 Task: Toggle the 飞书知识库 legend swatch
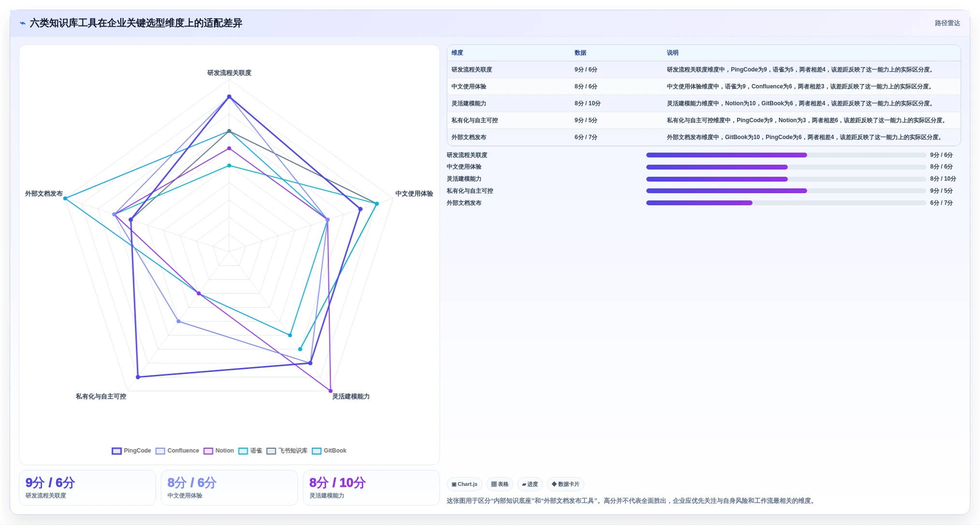[271, 451]
